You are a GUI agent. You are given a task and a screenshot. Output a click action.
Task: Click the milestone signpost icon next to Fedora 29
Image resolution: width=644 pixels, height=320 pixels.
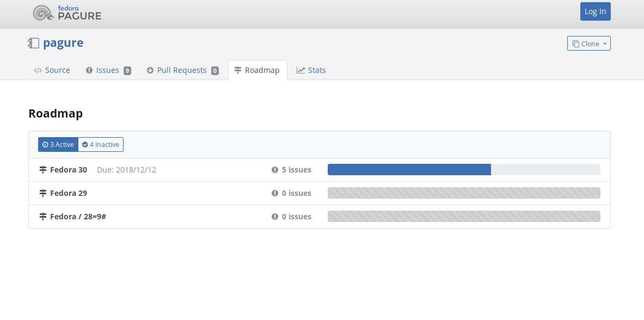coord(42,193)
